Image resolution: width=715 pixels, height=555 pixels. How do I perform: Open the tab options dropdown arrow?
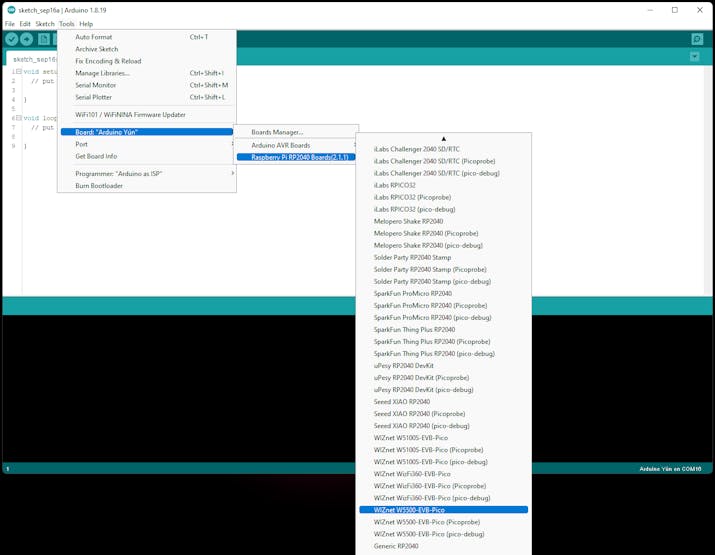point(694,57)
